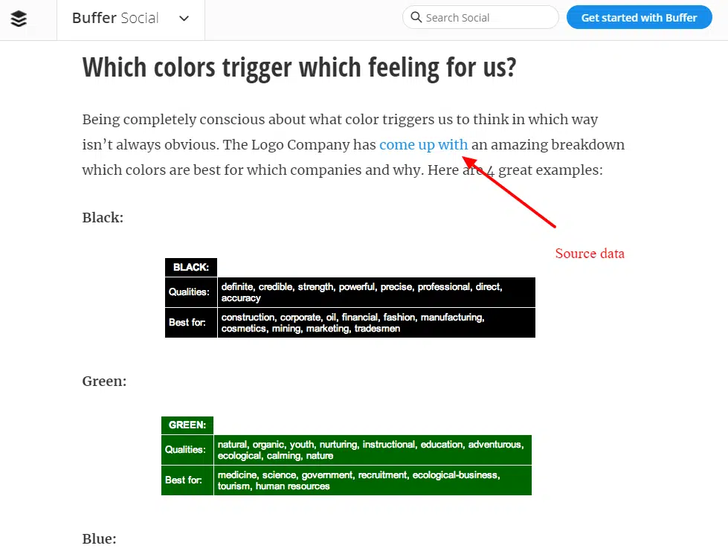The image size is (728, 560).
Task: Click the 'Blue:' section label
Action: (99, 538)
